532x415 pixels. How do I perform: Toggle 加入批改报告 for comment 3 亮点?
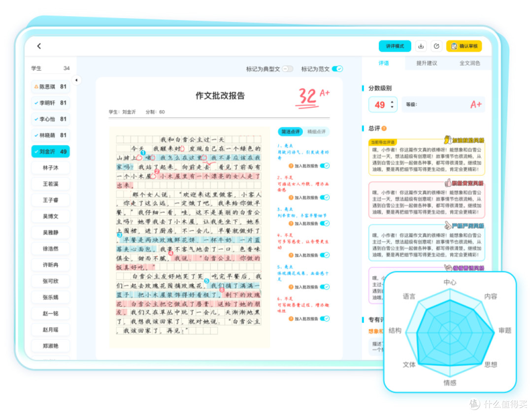(325, 223)
